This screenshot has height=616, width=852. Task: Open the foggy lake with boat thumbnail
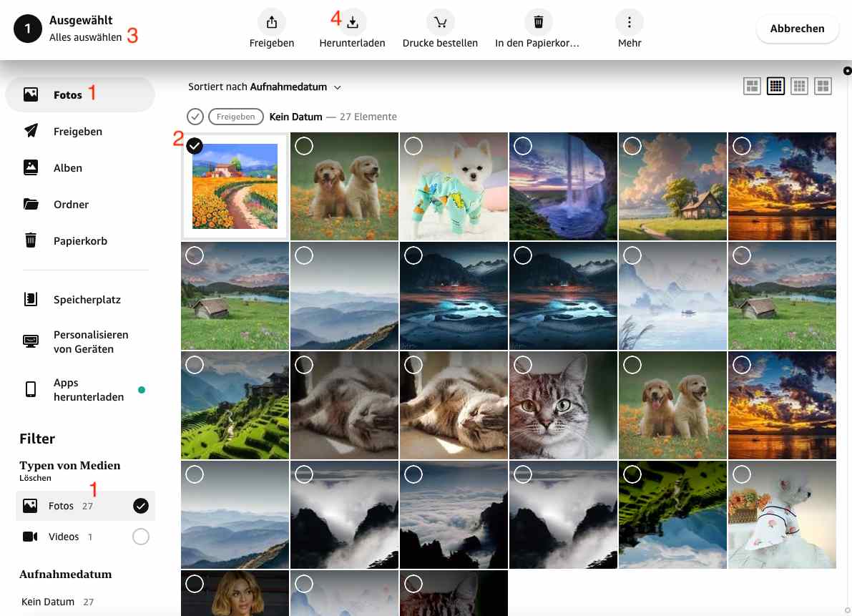[672, 296]
